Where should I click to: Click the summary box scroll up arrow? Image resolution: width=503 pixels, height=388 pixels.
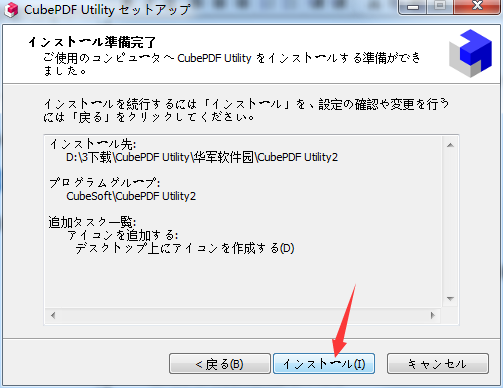(x=450, y=145)
